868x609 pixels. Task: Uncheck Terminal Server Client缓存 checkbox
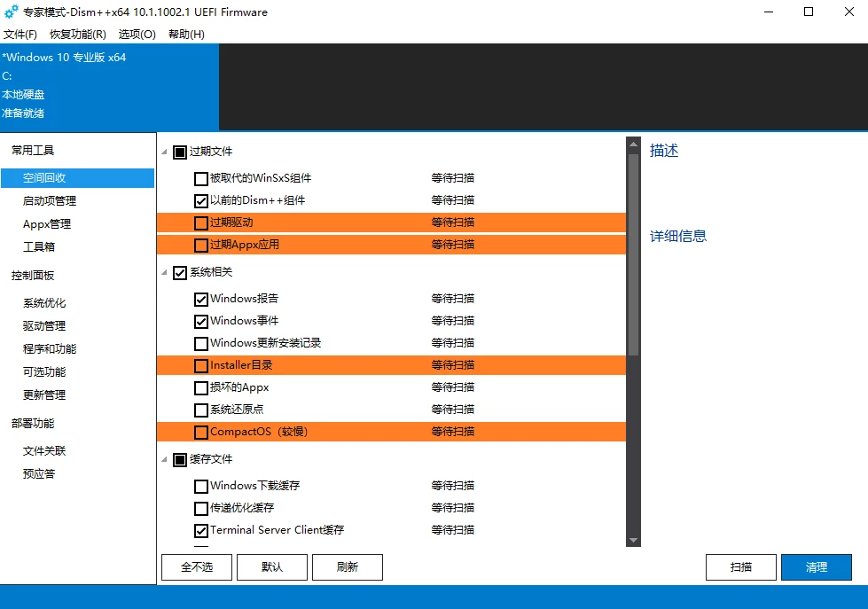[x=201, y=531]
